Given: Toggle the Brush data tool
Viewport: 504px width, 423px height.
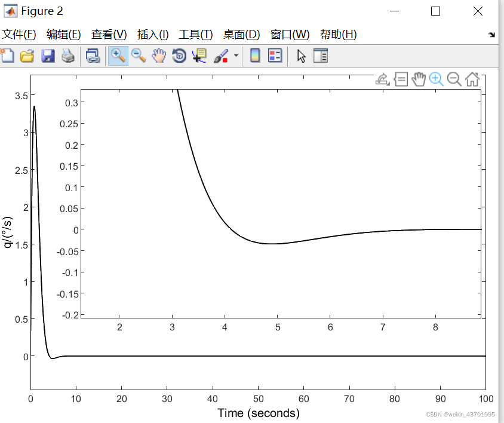Looking at the screenshot, I should pyautogui.click(x=221, y=56).
